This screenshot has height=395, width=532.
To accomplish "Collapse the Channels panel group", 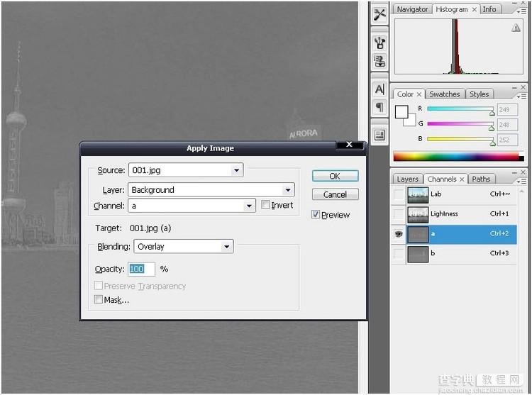I will tap(515, 172).
